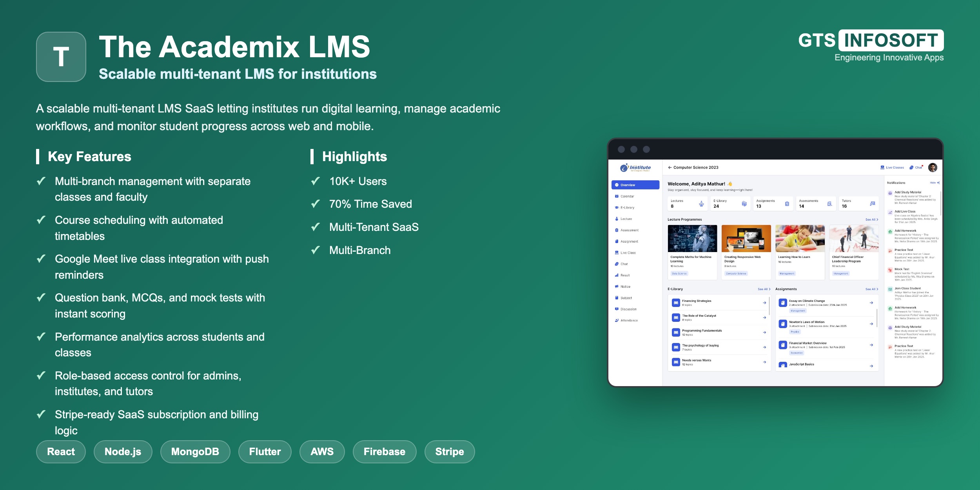Click the Lecture icon in the sidebar
The image size is (980, 490).
tap(617, 219)
